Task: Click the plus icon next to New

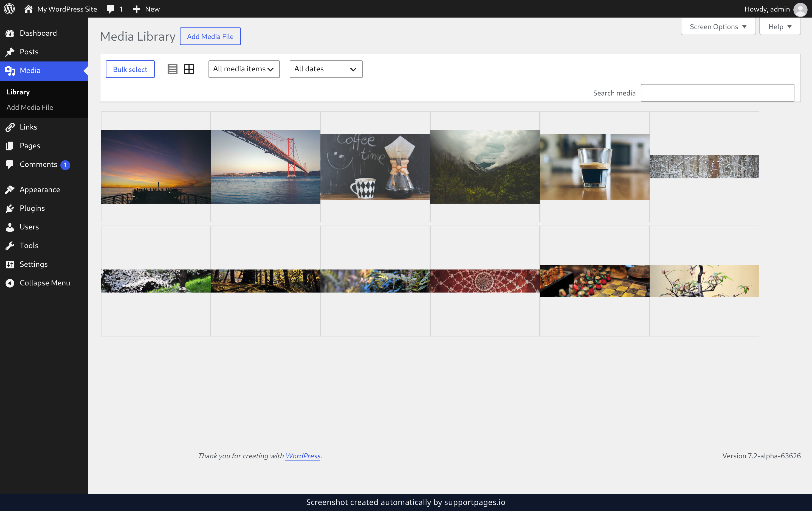Action: 136,9
